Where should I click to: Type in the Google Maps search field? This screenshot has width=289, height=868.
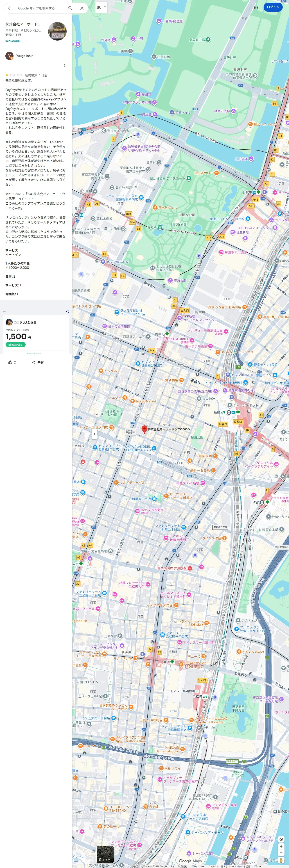(40, 8)
